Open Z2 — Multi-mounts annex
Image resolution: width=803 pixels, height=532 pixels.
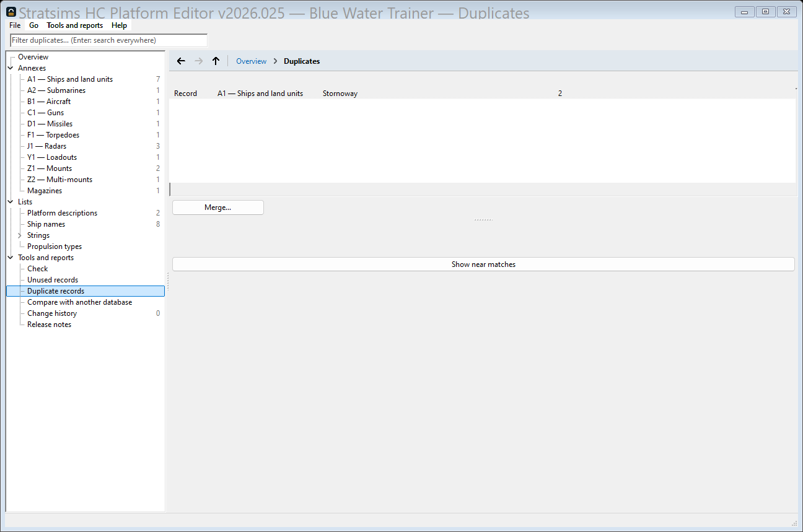(59, 180)
